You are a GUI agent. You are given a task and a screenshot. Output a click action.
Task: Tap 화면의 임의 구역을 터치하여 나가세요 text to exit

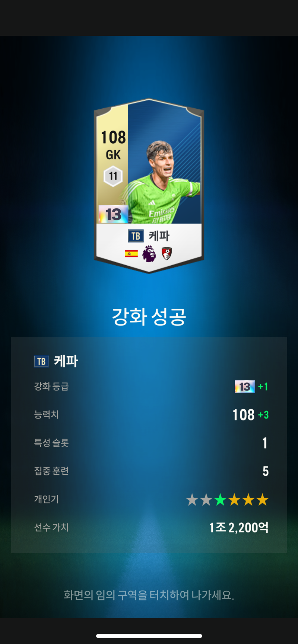click(149, 595)
